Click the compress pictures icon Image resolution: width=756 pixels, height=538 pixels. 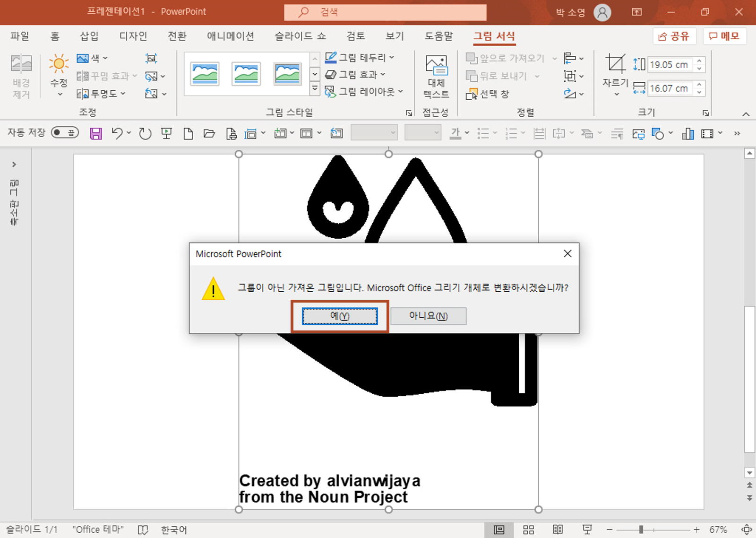pyautogui.click(x=151, y=58)
